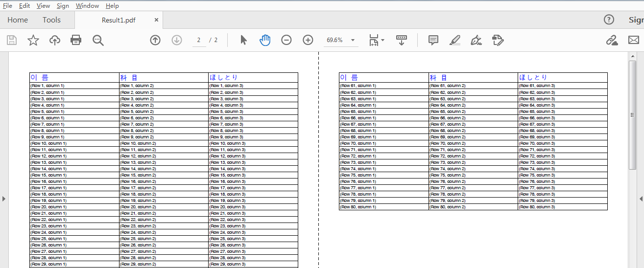Activate the arrow selection tool
The height and width of the screenshot is (268, 644).
click(x=243, y=40)
